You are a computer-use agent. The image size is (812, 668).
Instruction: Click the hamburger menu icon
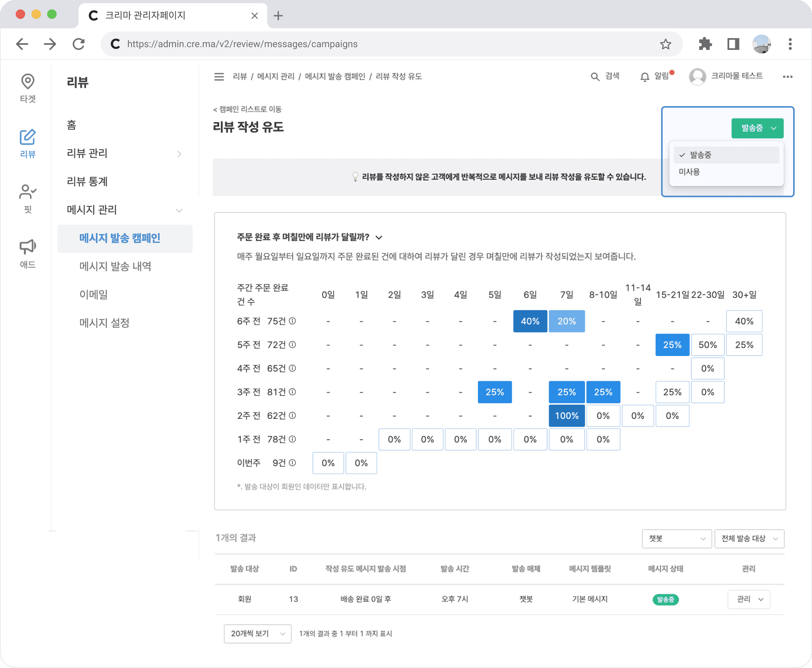coord(219,77)
